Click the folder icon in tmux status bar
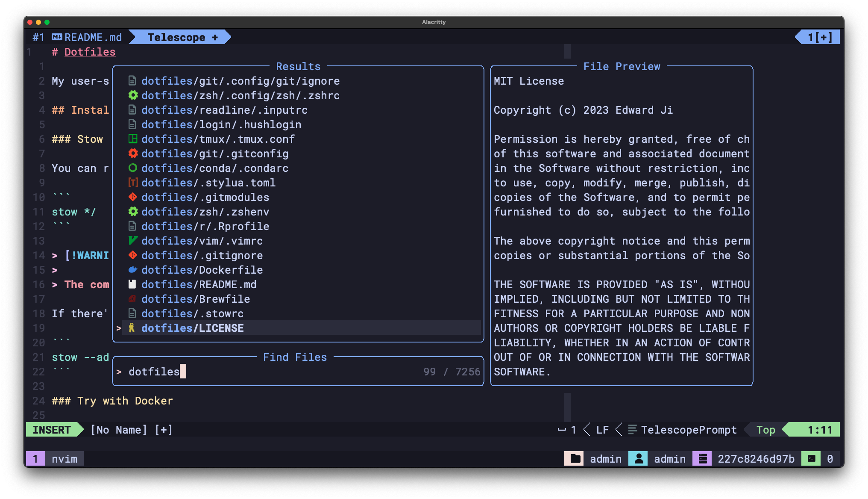Viewport: 868px width, 499px height. [575, 459]
